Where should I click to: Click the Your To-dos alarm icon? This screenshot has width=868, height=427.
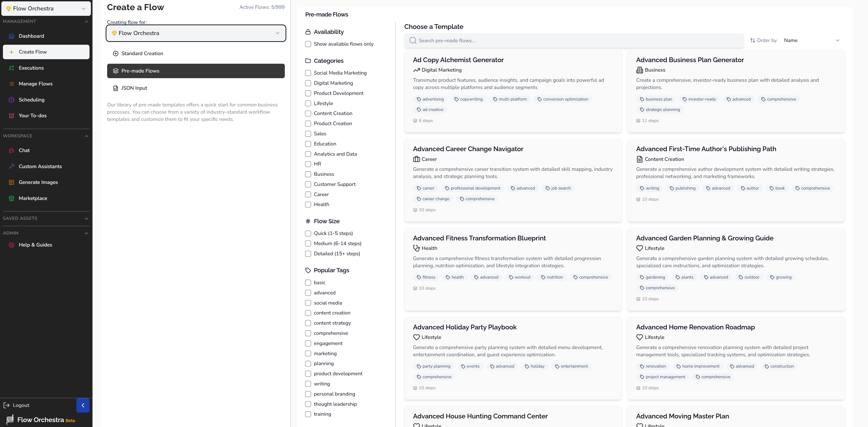12,115
